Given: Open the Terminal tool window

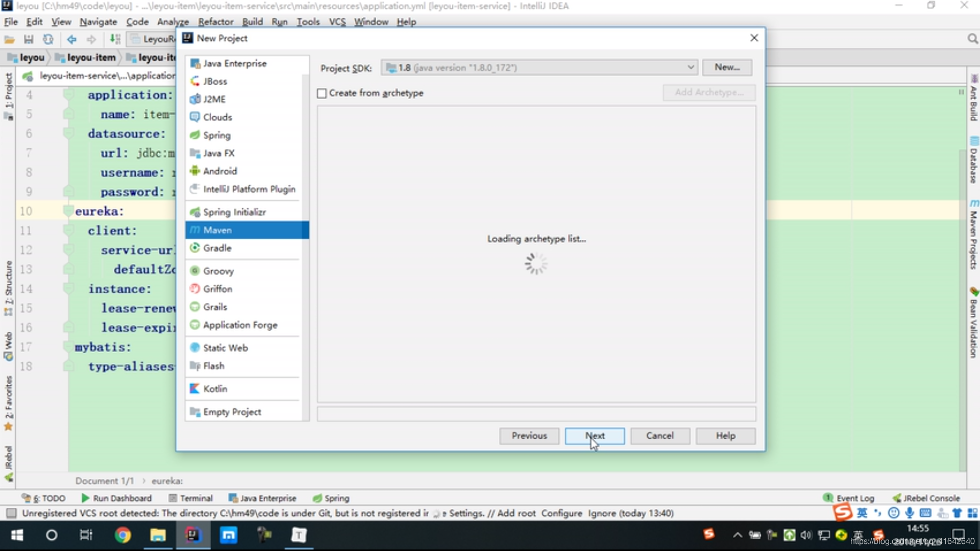Looking at the screenshot, I should pos(191,498).
